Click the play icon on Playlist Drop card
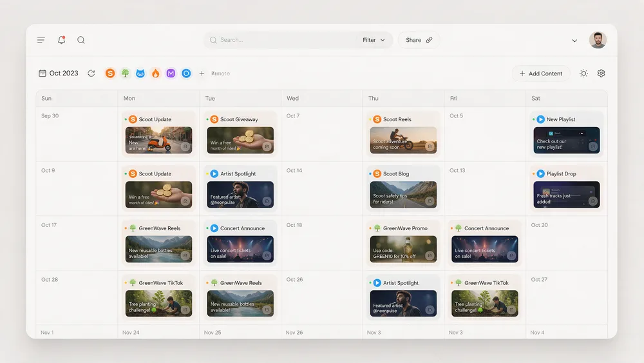 [x=540, y=173]
